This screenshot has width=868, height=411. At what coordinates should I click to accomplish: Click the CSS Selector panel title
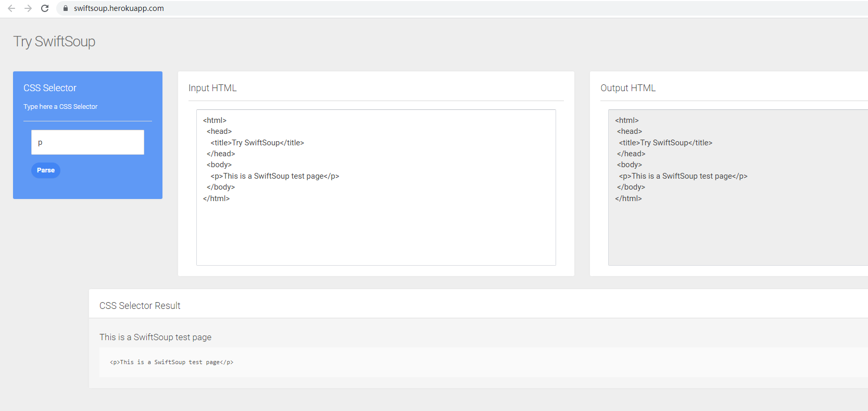[50, 88]
